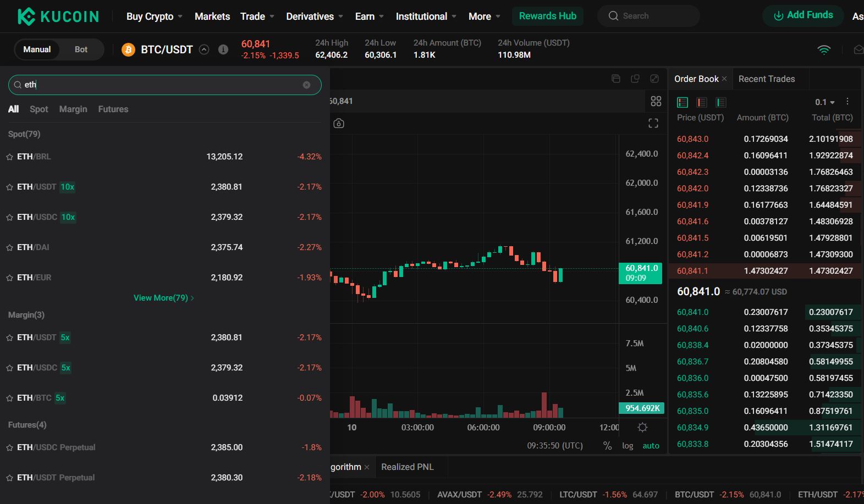Image resolution: width=864 pixels, height=504 pixels.
Task: Filter search results by Margin
Action: pyautogui.click(x=73, y=109)
